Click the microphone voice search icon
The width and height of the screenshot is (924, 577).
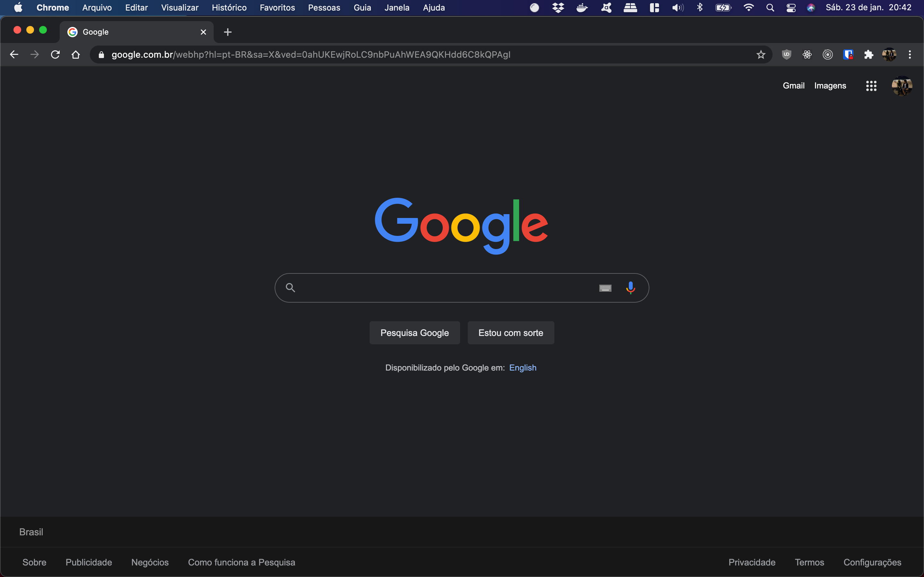tap(630, 288)
